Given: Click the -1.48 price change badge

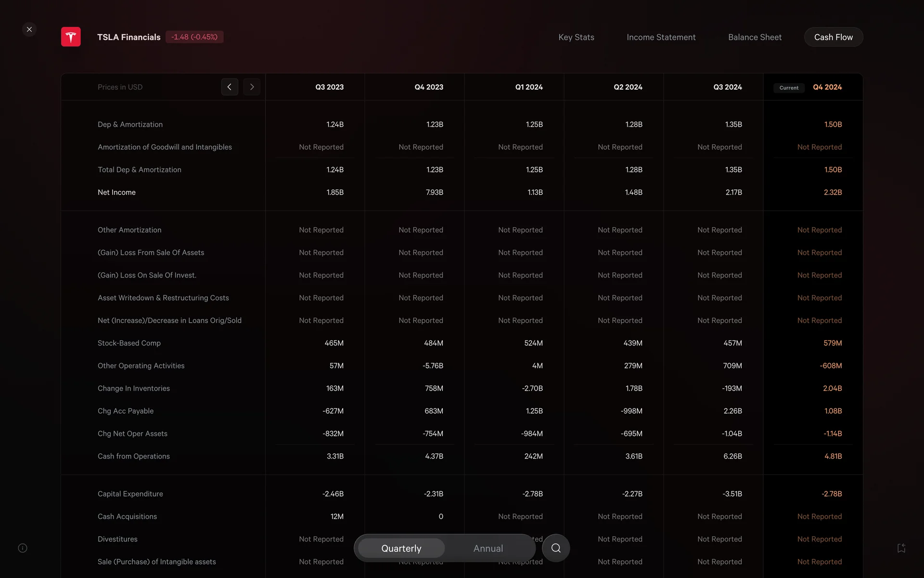Looking at the screenshot, I should coord(194,37).
